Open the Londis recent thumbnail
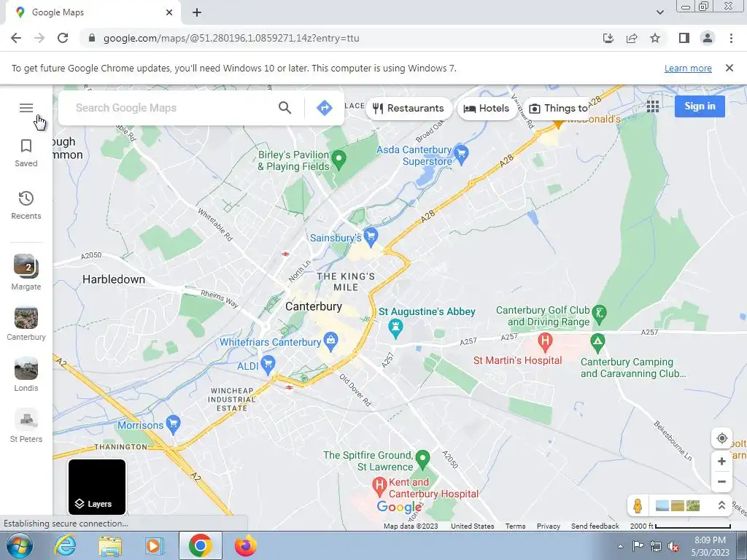This screenshot has height=560, width=747. click(26, 375)
